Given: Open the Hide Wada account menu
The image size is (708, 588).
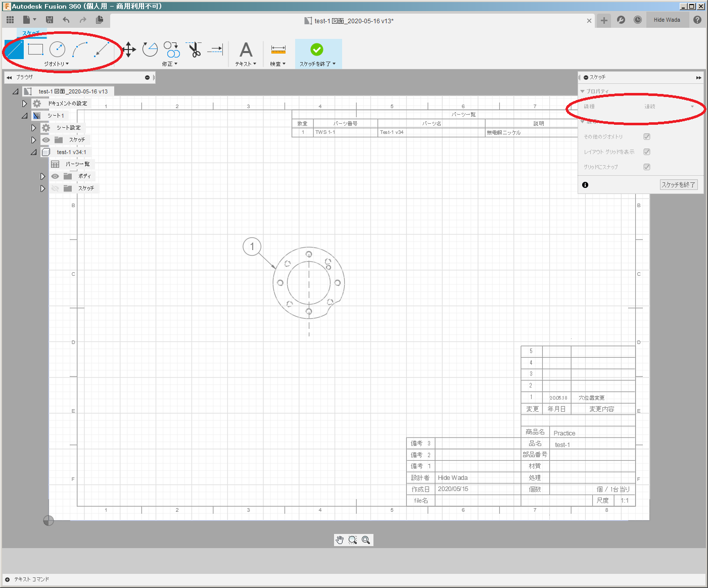Looking at the screenshot, I should pos(667,20).
